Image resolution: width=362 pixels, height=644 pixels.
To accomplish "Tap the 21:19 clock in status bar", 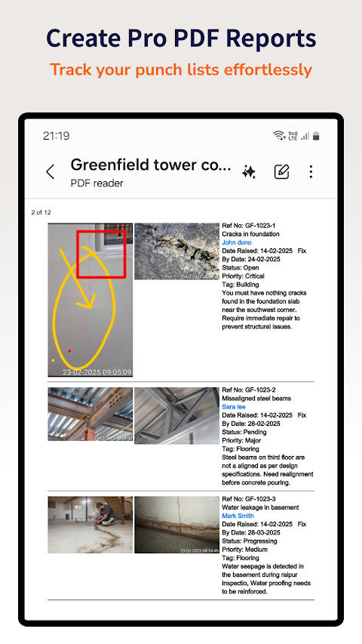I will (57, 136).
